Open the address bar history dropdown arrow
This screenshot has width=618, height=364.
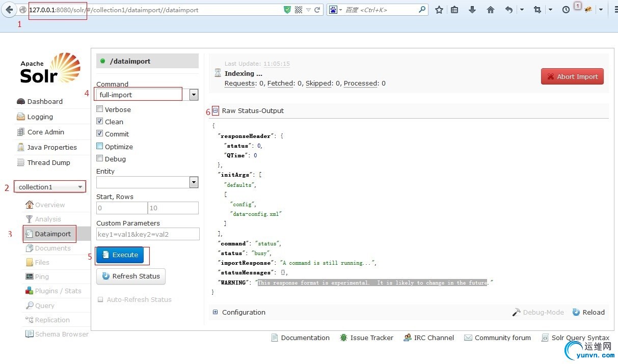click(308, 10)
